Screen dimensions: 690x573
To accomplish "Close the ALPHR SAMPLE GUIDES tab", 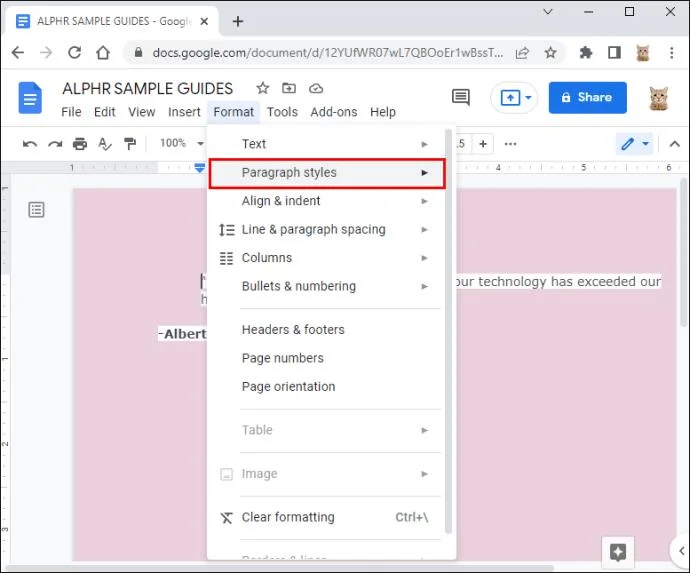I will click(x=204, y=21).
